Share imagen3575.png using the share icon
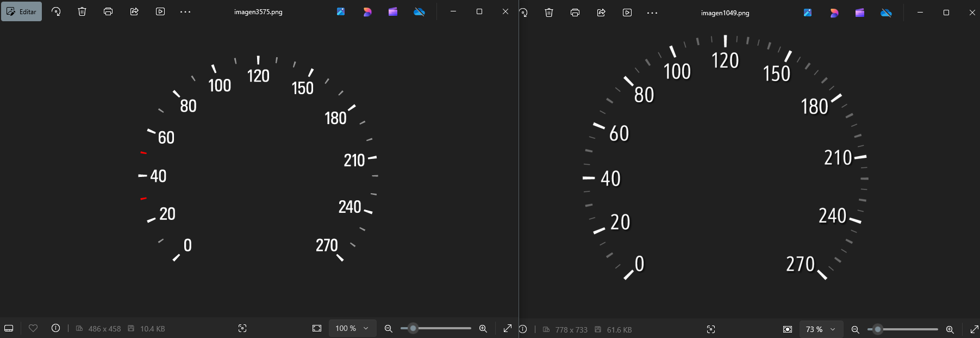The width and height of the screenshot is (980, 338). (x=134, y=11)
